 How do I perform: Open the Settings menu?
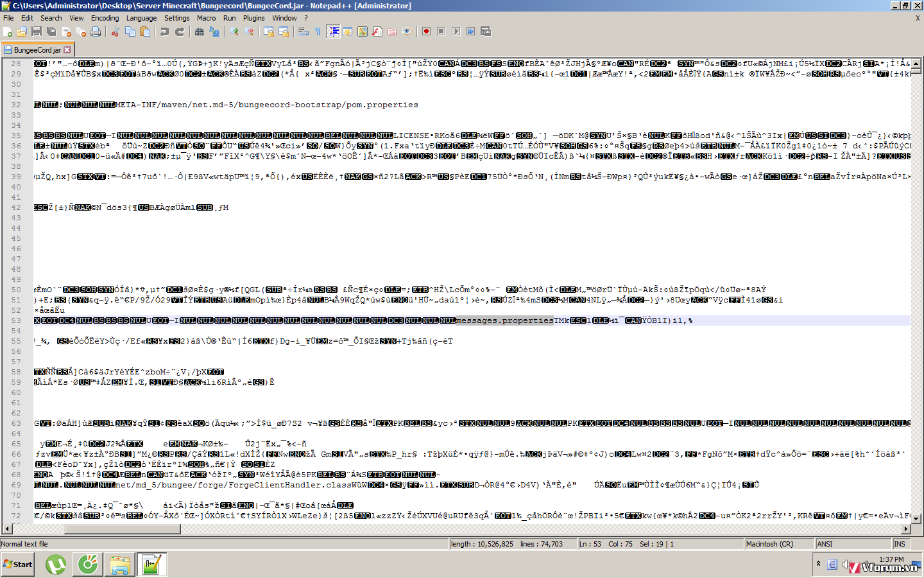pos(177,18)
